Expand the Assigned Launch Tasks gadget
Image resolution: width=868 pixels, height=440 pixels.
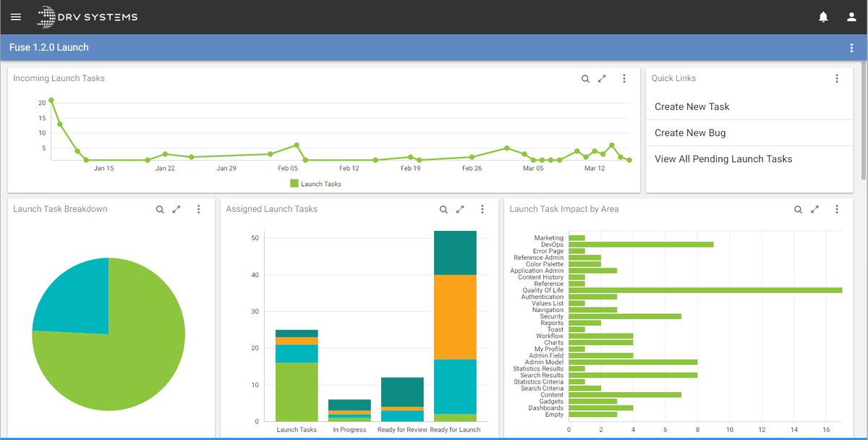(460, 210)
